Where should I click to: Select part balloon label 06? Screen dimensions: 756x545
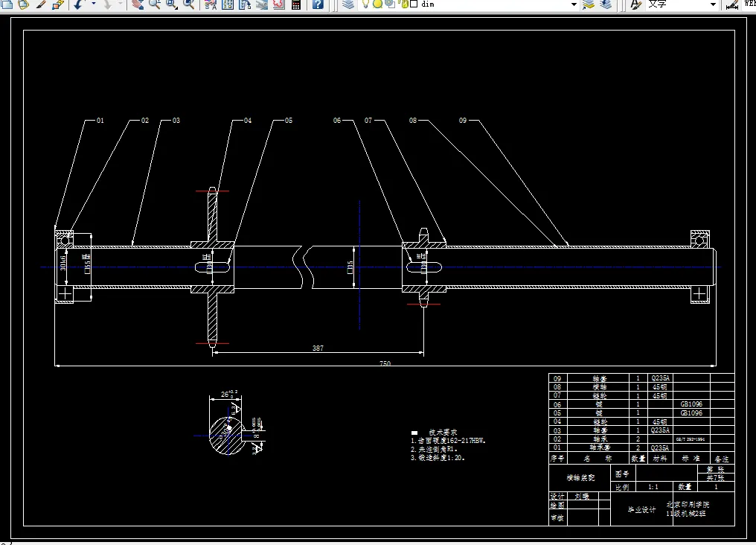337,120
